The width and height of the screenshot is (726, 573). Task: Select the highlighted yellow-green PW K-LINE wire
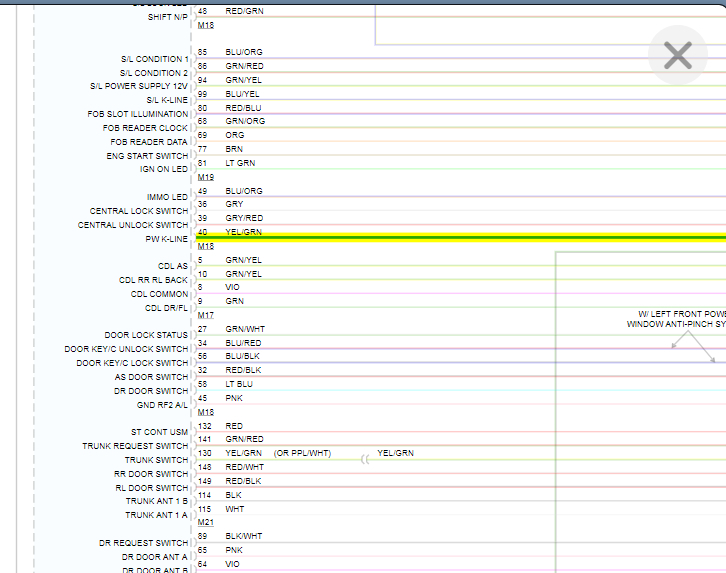461,238
